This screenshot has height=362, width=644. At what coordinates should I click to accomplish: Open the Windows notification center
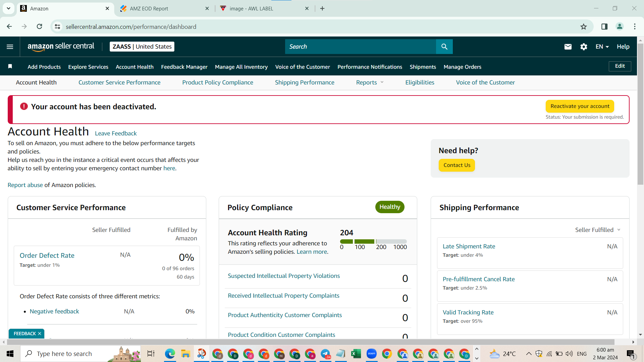[631, 354]
